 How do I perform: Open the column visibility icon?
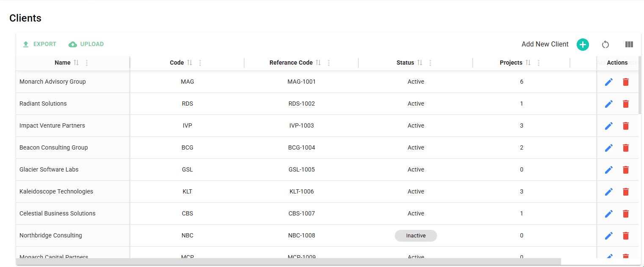629,44
